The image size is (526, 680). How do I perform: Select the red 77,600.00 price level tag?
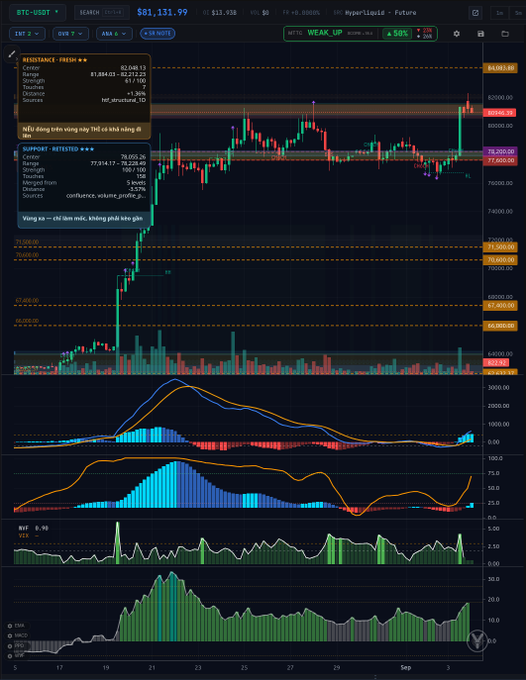[x=500, y=160]
